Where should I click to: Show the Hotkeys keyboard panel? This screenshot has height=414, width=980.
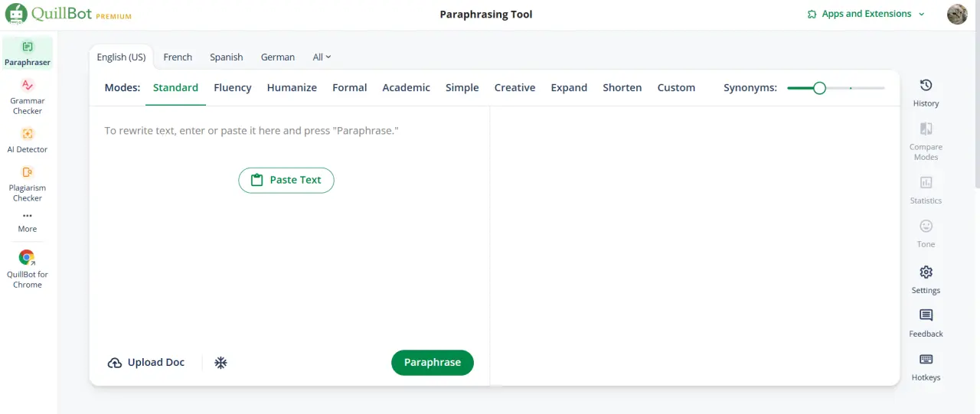point(926,367)
